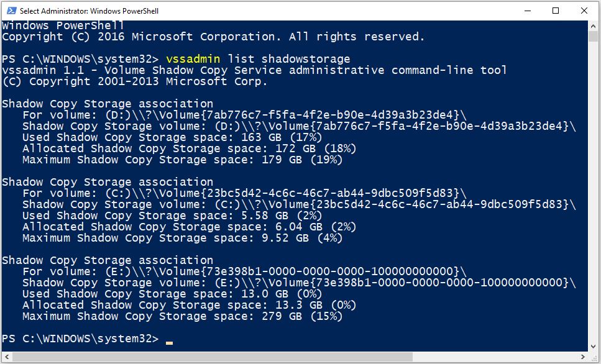Click the blinking cursor at the last prompt
601x364 pixels.
(169, 342)
